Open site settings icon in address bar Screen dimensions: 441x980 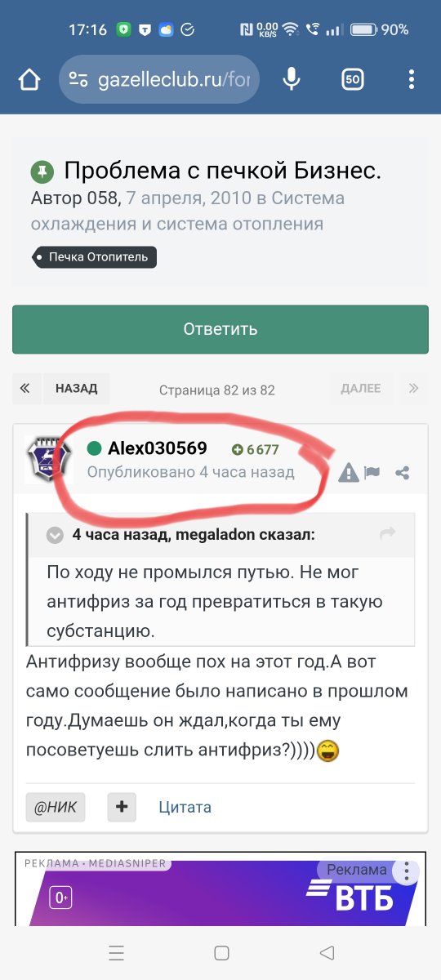coord(78,79)
